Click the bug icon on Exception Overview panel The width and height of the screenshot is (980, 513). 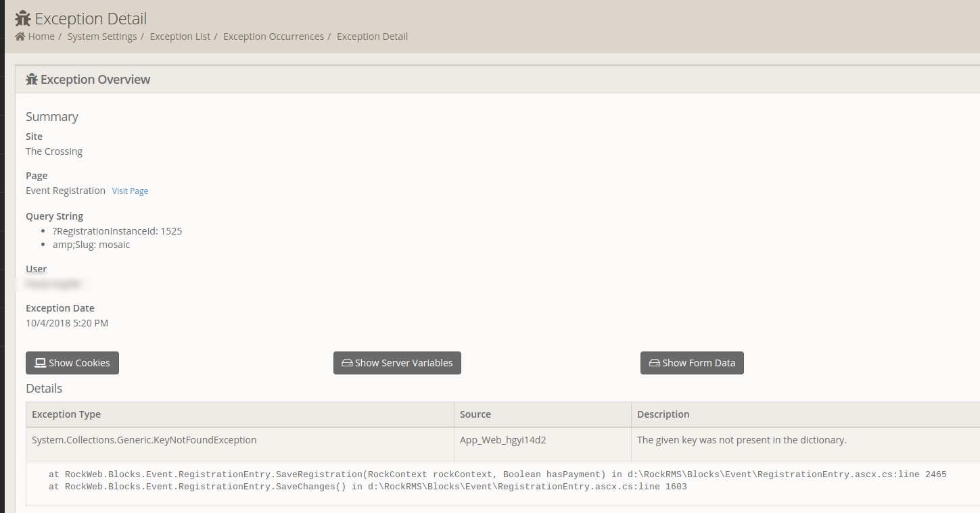pyautogui.click(x=32, y=79)
